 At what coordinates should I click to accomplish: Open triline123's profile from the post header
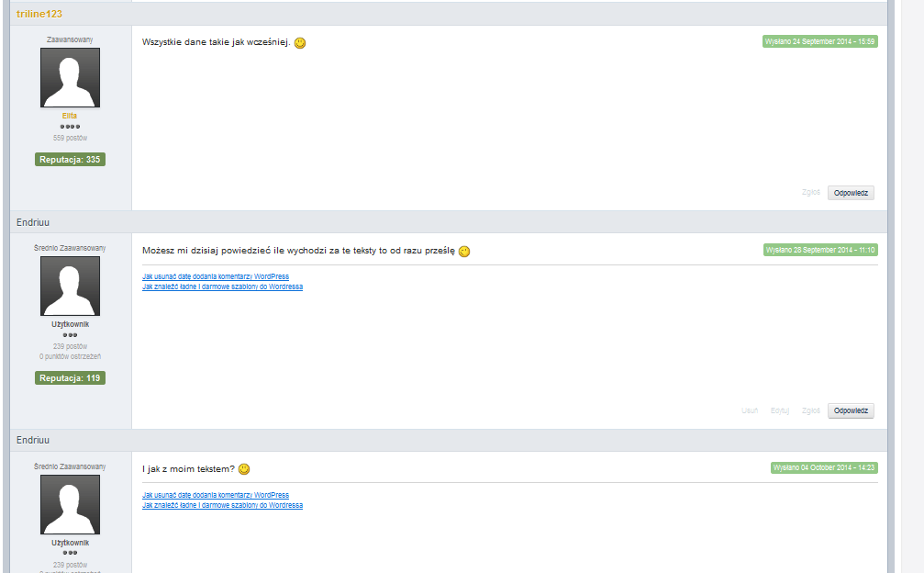point(39,14)
